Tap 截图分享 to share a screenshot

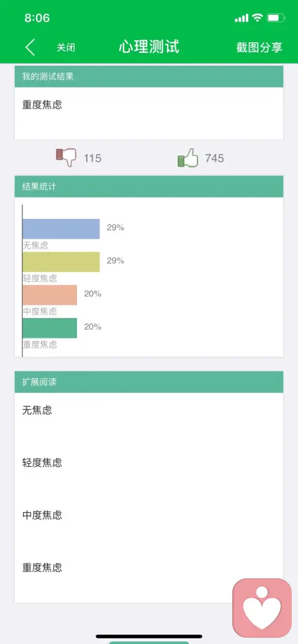[260, 47]
